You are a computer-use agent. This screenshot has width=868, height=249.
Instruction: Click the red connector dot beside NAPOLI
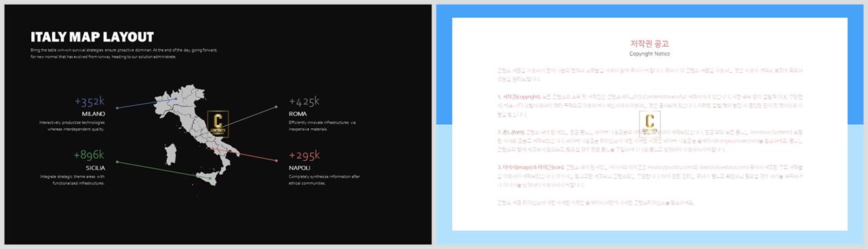277,161
